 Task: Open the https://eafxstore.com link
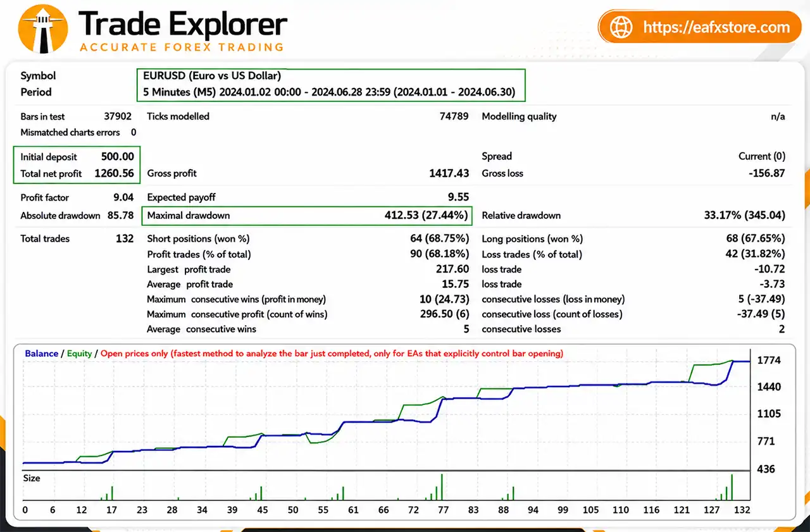click(716, 27)
